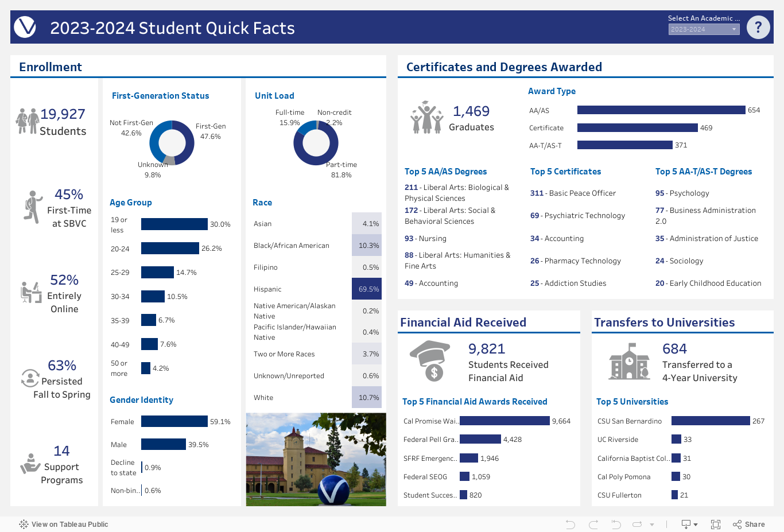Click the '20 - Early Childhood Education' entry
Viewport: 784px width, 532px height.
pyautogui.click(x=708, y=284)
